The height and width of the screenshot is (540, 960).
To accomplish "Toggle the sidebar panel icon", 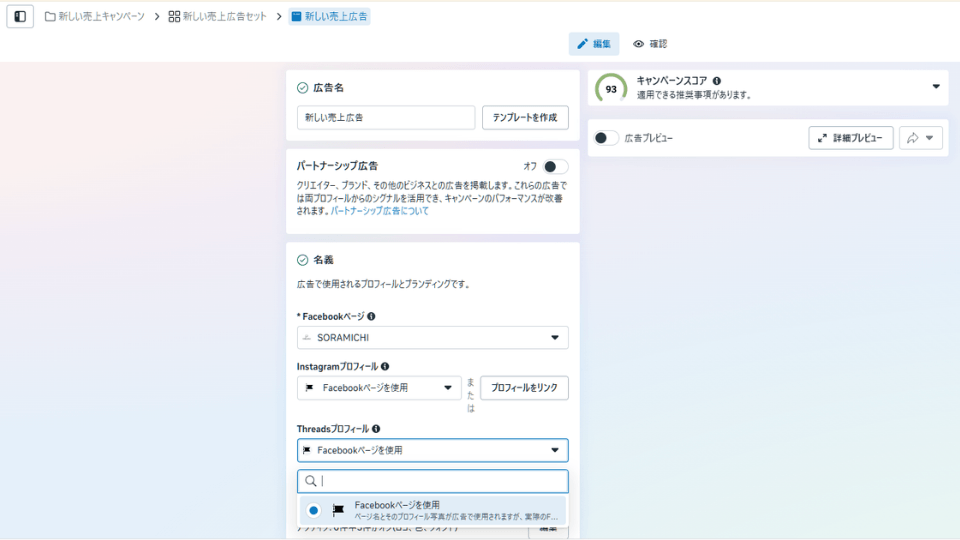I will point(20,17).
